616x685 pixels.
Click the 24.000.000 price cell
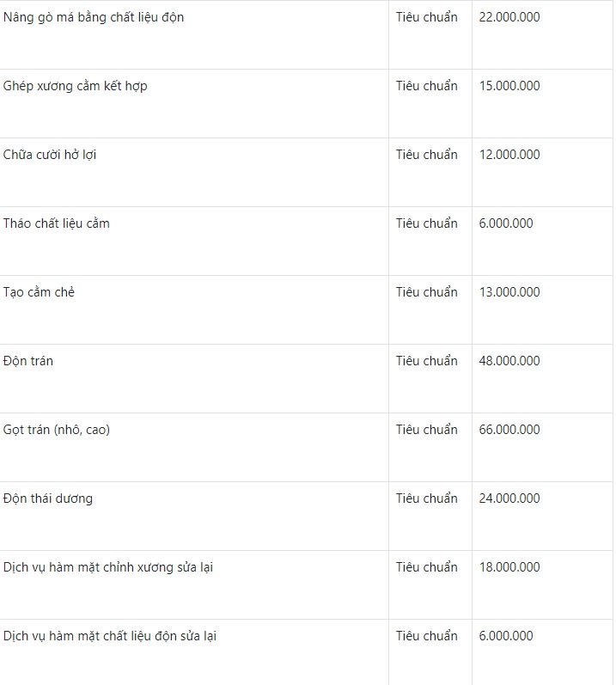coord(509,498)
